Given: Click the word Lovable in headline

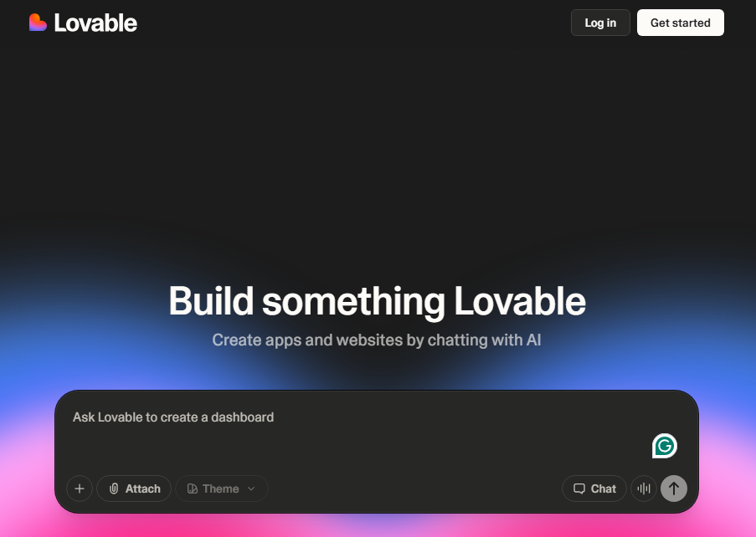Looking at the screenshot, I should [x=520, y=301].
